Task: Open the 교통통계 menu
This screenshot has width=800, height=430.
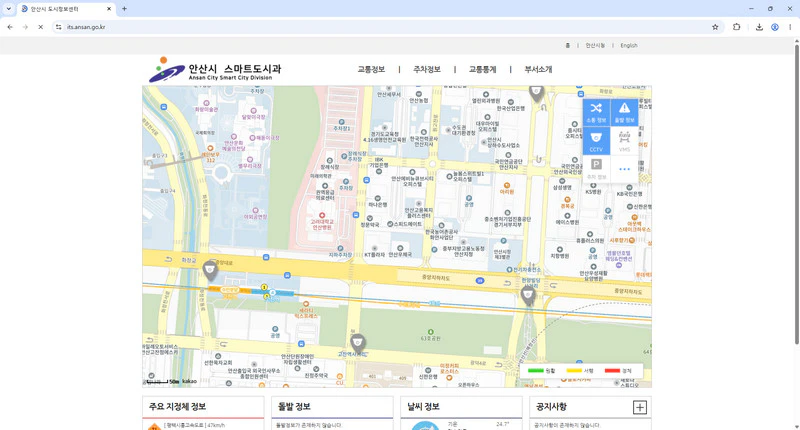Action: 482,69
